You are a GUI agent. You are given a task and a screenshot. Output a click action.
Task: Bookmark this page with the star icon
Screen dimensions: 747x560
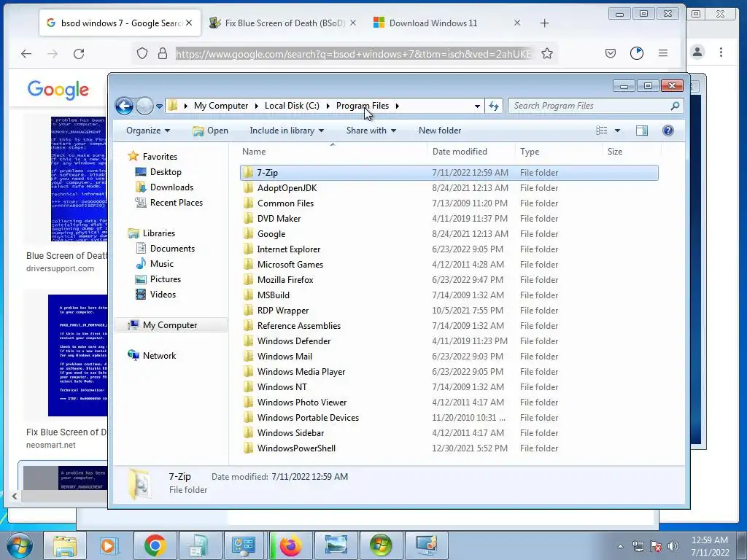[x=547, y=53]
